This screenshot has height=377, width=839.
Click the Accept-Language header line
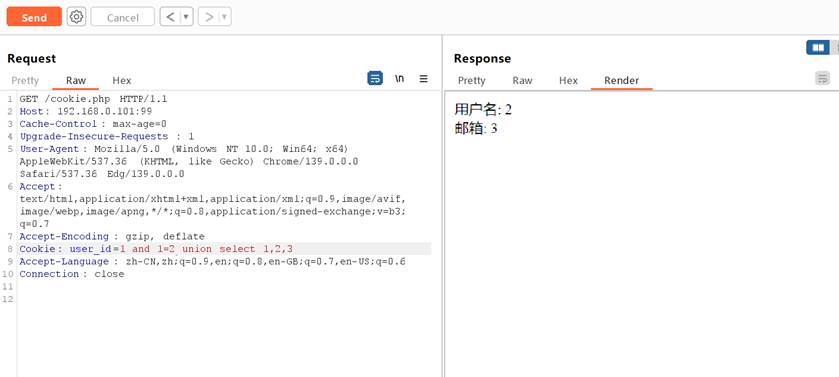tap(212, 261)
